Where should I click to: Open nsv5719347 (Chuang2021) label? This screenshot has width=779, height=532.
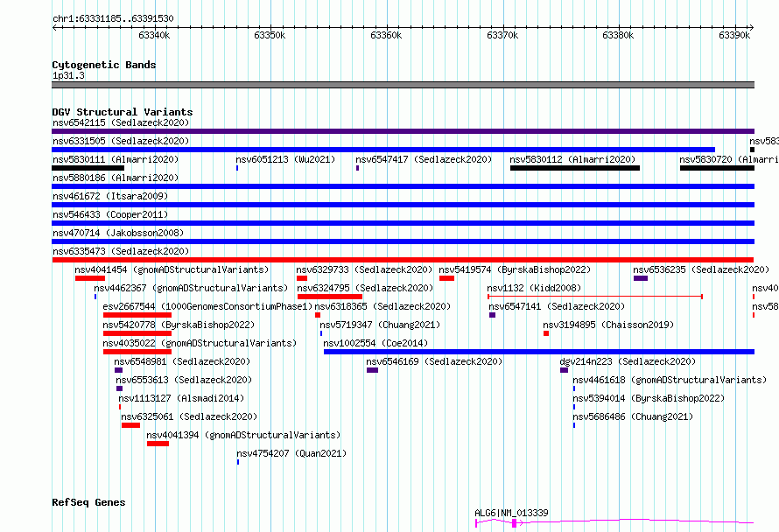(x=380, y=325)
